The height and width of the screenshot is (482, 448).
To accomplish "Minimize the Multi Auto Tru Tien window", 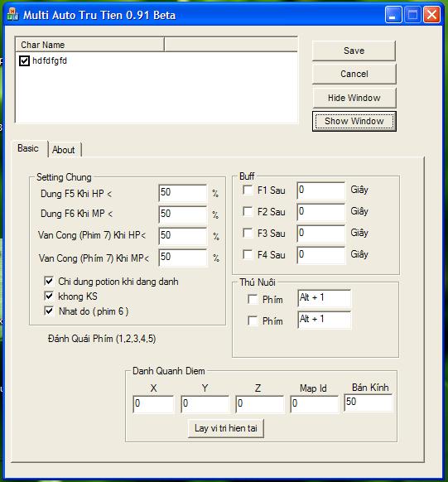I will pos(393,15).
